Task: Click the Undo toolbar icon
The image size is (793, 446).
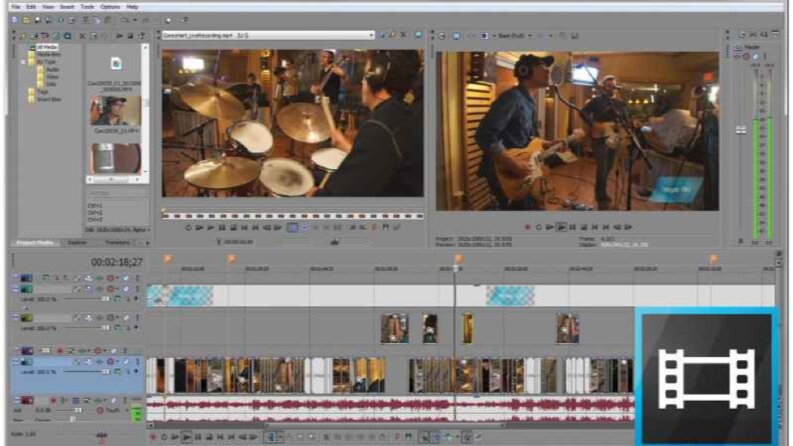Action: tap(125, 20)
